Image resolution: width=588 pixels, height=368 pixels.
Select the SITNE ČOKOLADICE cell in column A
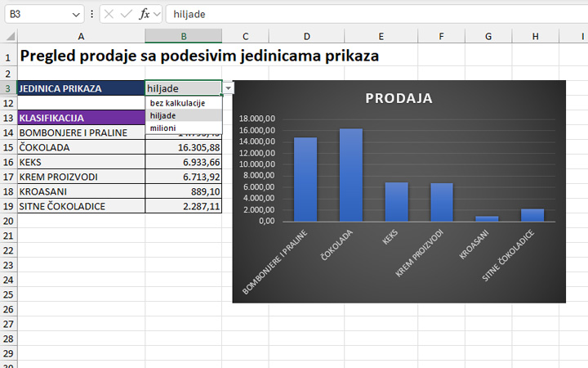(81, 206)
